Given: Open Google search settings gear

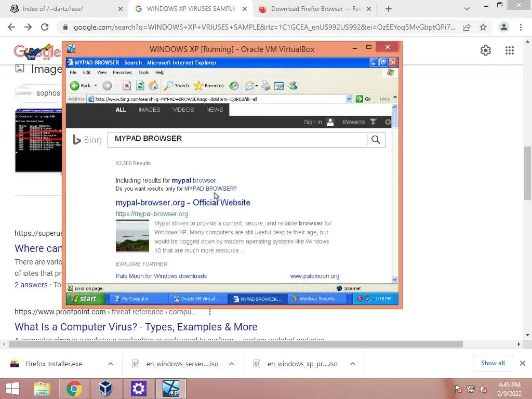Looking at the screenshot, I should point(486,50).
